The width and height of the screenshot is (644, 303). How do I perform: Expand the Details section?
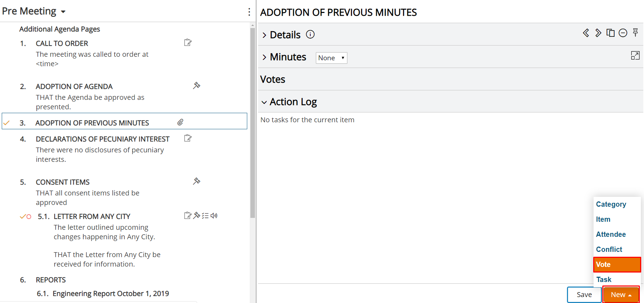[x=282, y=35]
